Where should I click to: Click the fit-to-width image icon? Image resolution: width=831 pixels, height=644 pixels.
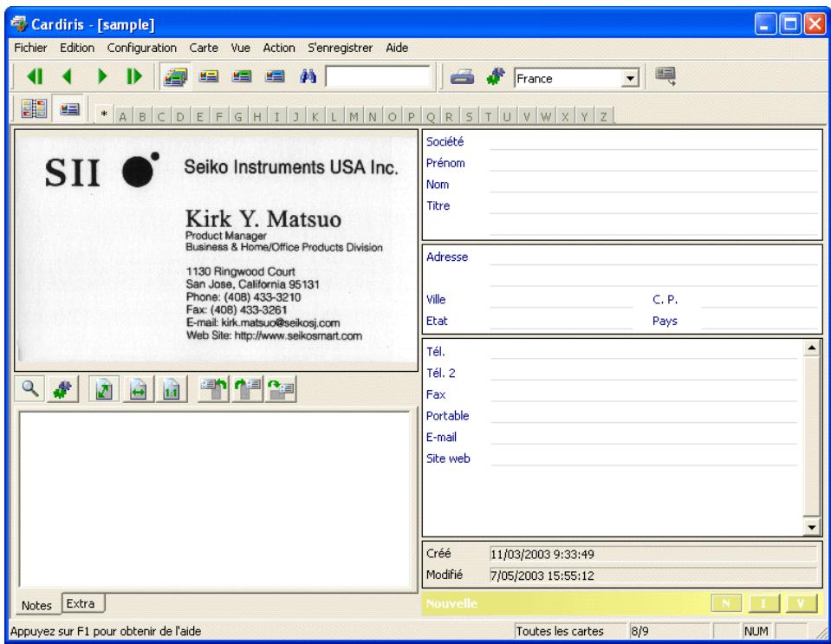(x=139, y=389)
